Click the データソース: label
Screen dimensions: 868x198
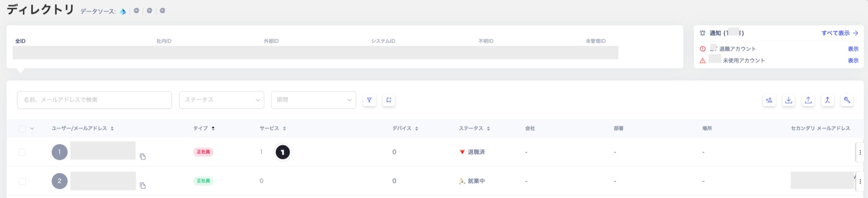tap(98, 12)
